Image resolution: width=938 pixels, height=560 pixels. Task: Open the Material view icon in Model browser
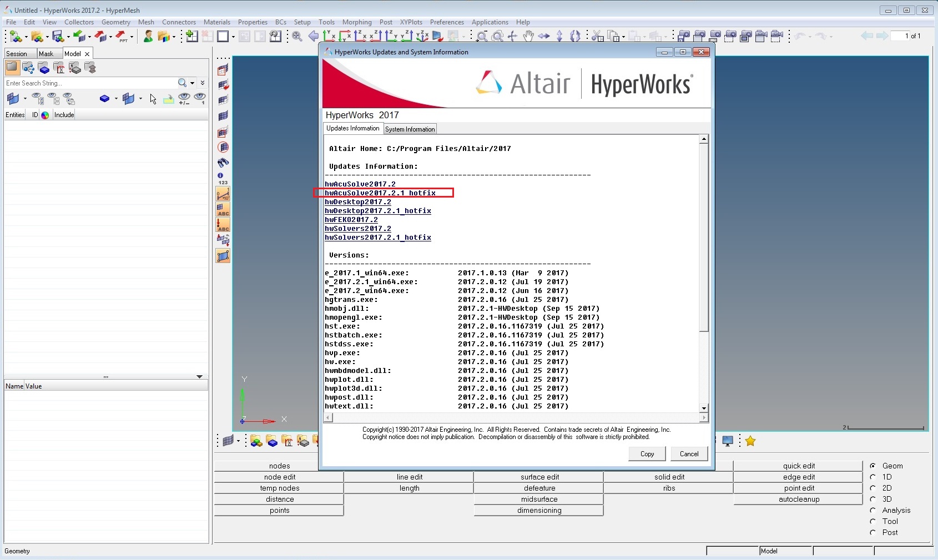point(59,68)
